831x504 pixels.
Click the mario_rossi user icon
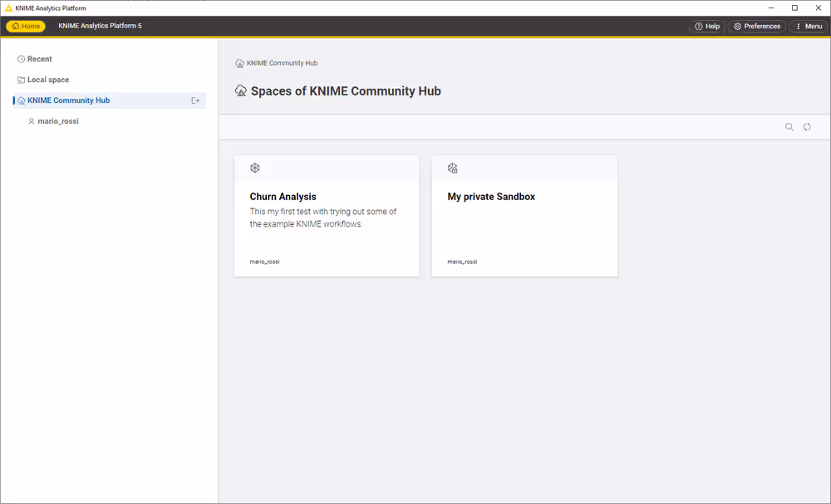click(32, 121)
